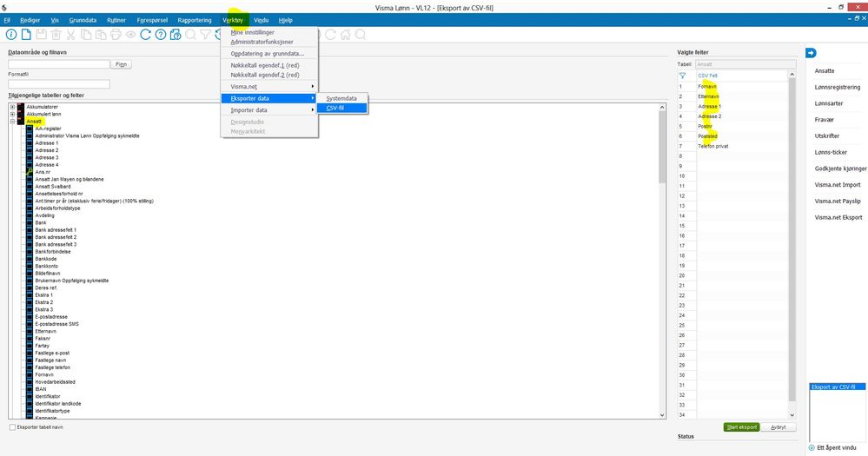The image size is (868, 456).
Task: Open the Rapportering menu
Action: (195, 20)
